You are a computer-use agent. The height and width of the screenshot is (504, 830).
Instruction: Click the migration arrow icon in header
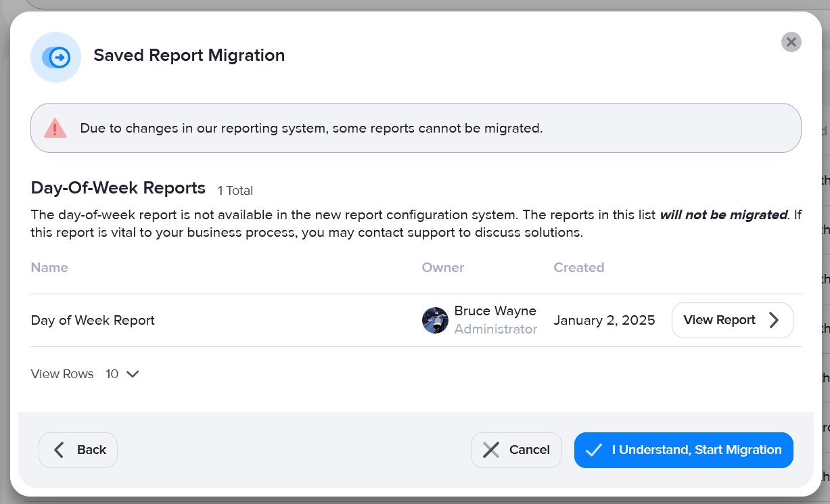coord(56,57)
